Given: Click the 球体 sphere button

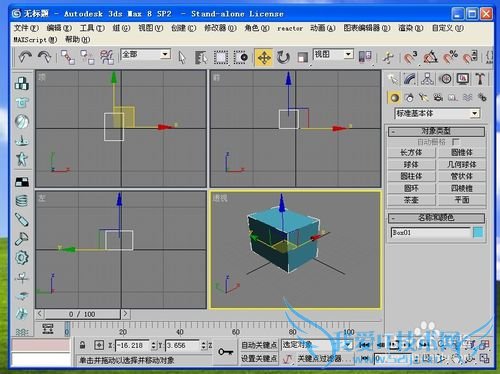Looking at the screenshot, I should 411,164.
